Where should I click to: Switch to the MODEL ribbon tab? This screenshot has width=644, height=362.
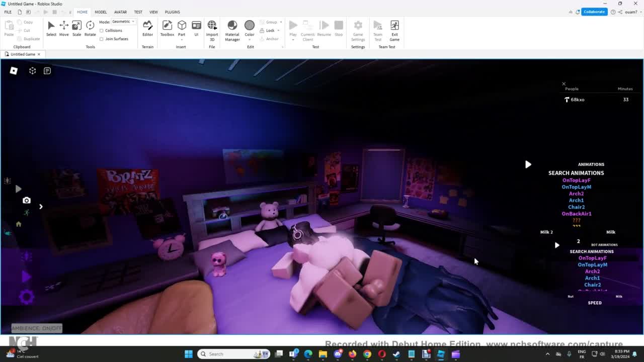pyautogui.click(x=101, y=12)
